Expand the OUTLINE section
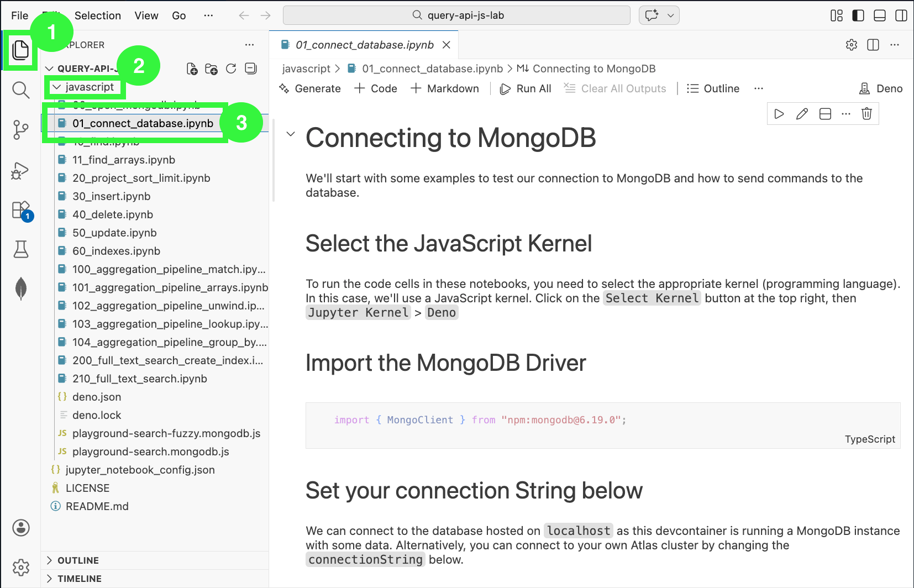Screen dimensions: 914x588 click(78, 560)
